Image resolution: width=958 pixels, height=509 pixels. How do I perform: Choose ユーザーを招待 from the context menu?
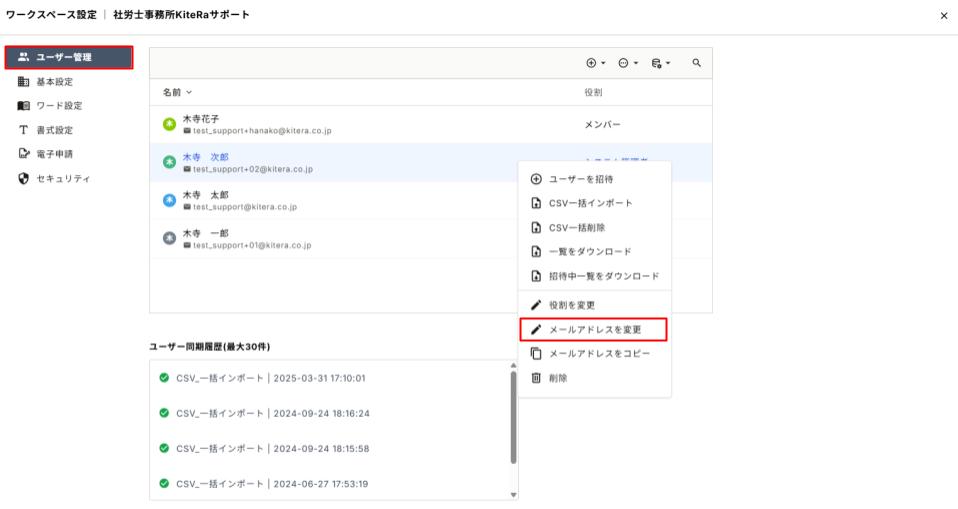click(594, 179)
